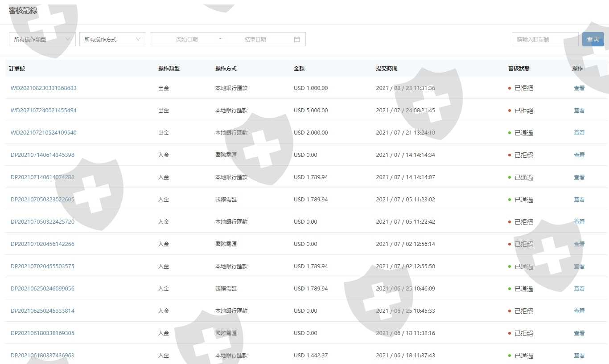View details of order DP202106180338169305

click(x=579, y=333)
